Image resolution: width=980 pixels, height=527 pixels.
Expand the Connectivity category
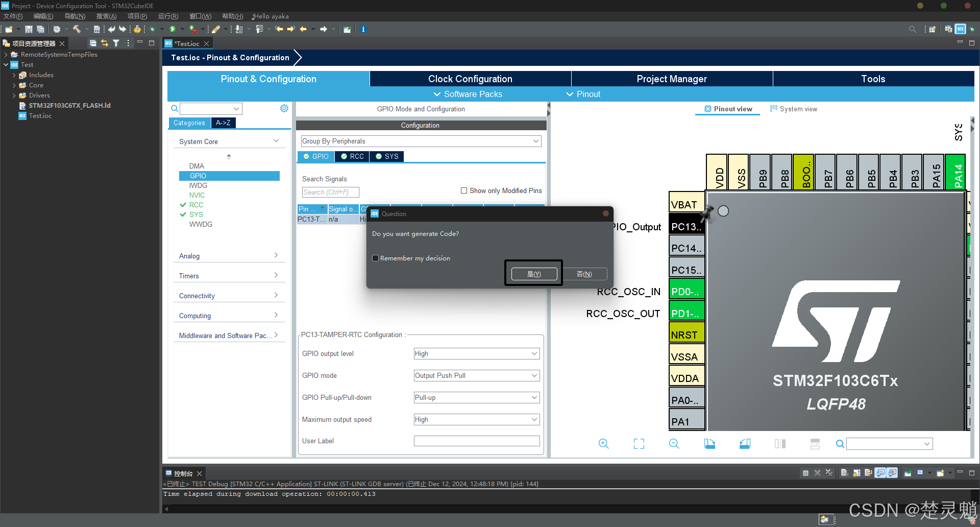point(229,296)
